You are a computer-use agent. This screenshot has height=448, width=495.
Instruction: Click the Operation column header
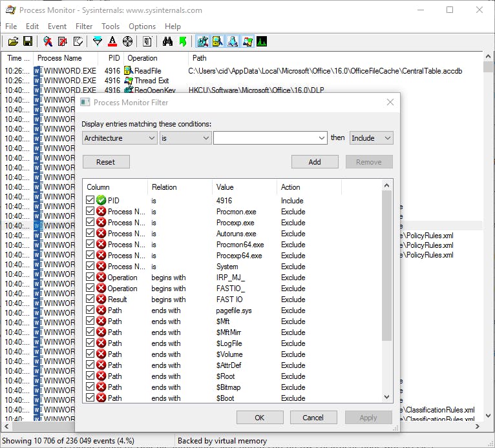[x=155, y=58]
